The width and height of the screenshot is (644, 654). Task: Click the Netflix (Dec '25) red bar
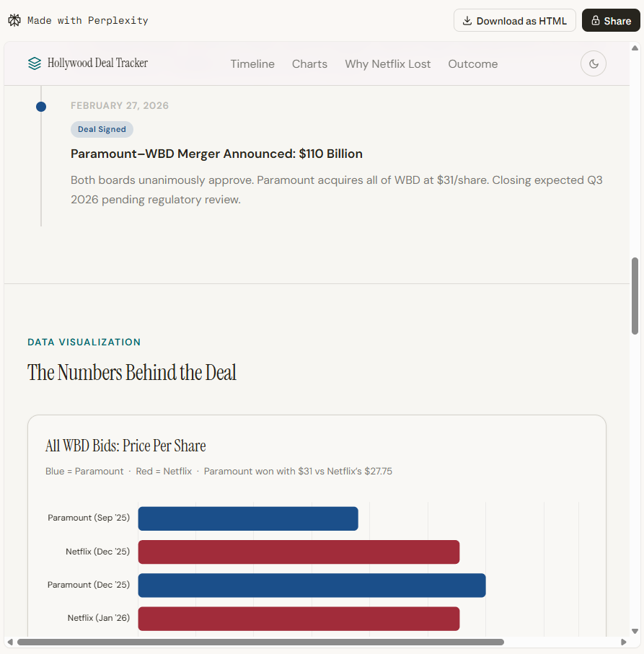pos(299,552)
